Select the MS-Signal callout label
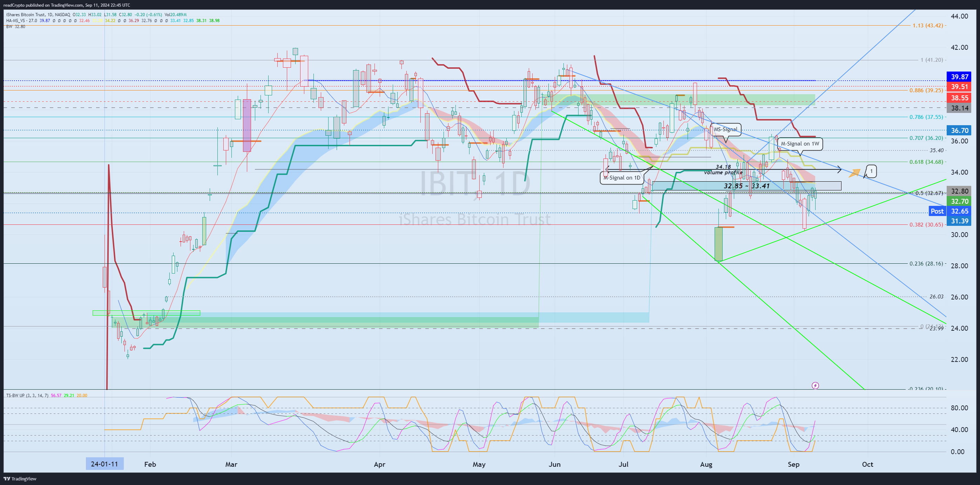This screenshot has width=980, height=485. pyautogui.click(x=725, y=129)
